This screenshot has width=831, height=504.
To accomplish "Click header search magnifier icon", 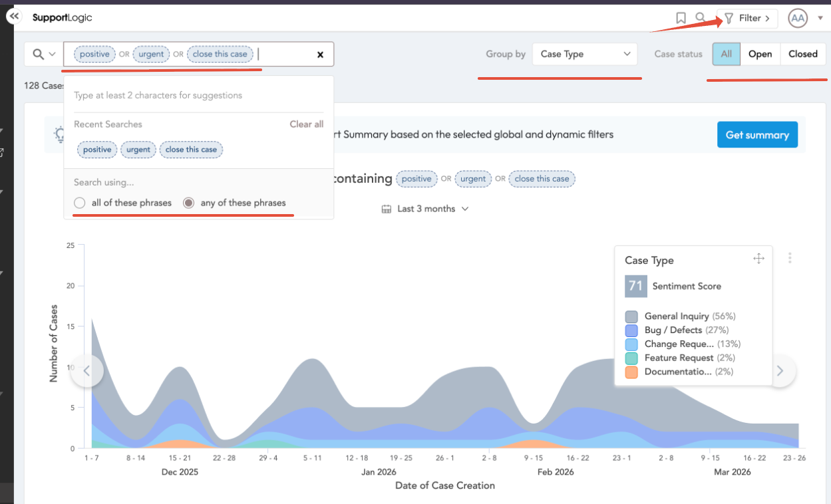I will click(x=701, y=18).
